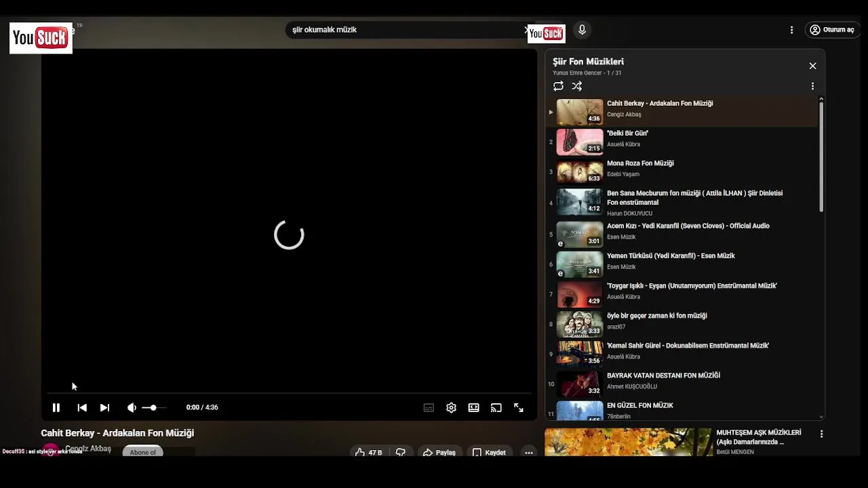Click Edebi Yaşam channel text
The image size is (868, 488).
[x=623, y=174]
